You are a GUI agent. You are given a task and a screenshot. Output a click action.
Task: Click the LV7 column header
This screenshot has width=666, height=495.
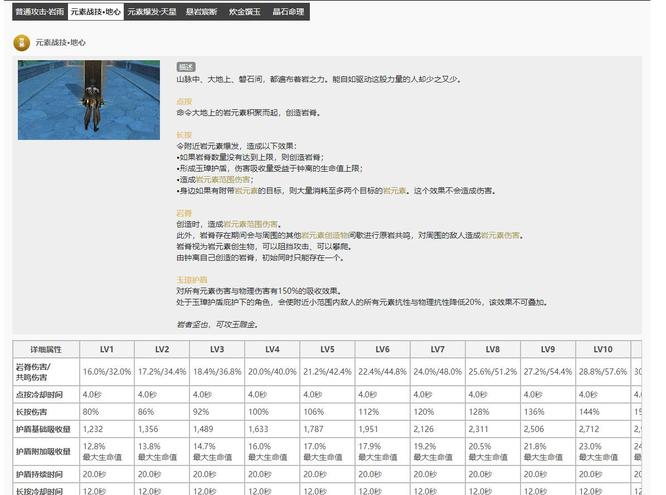point(437,349)
